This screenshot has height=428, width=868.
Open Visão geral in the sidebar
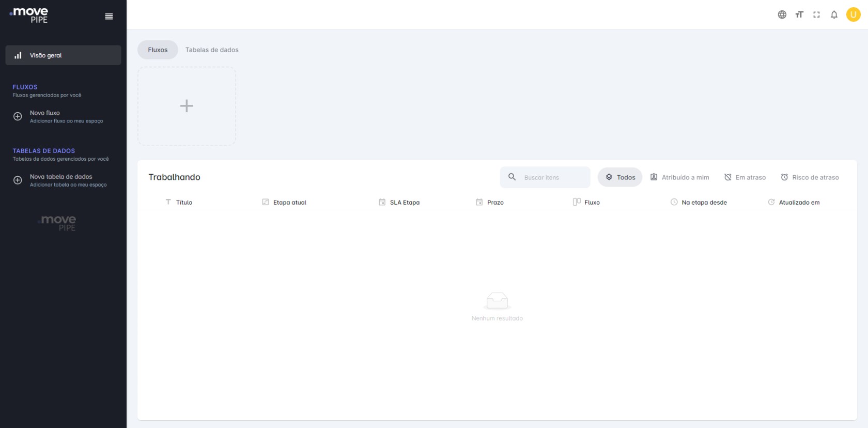click(x=63, y=55)
